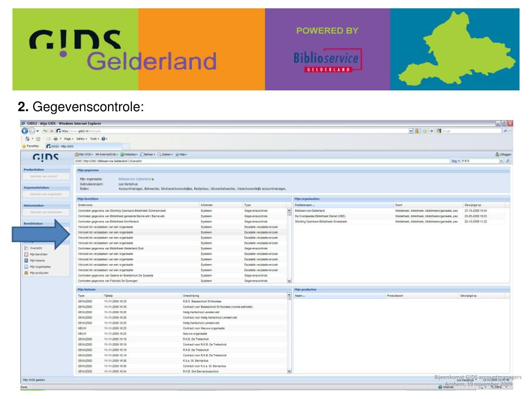Select message about Fotoclub De Sprengen
The width and height of the screenshot is (532, 399).
click(182, 281)
